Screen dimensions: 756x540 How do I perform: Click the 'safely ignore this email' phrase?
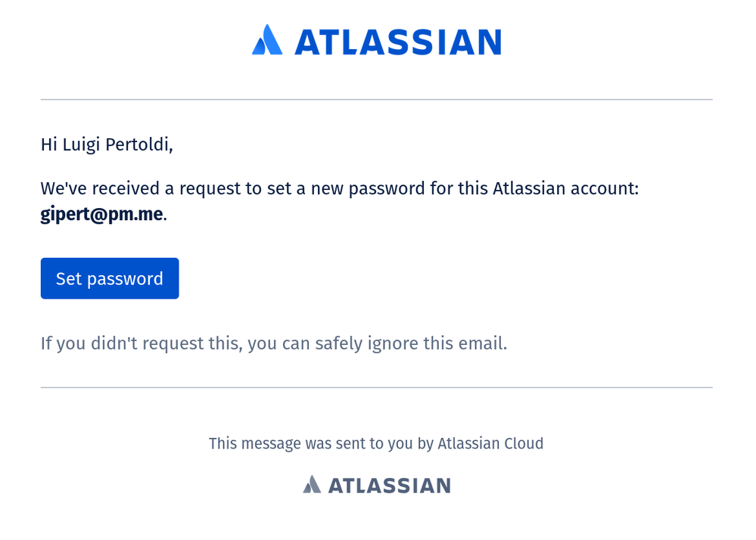411,343
